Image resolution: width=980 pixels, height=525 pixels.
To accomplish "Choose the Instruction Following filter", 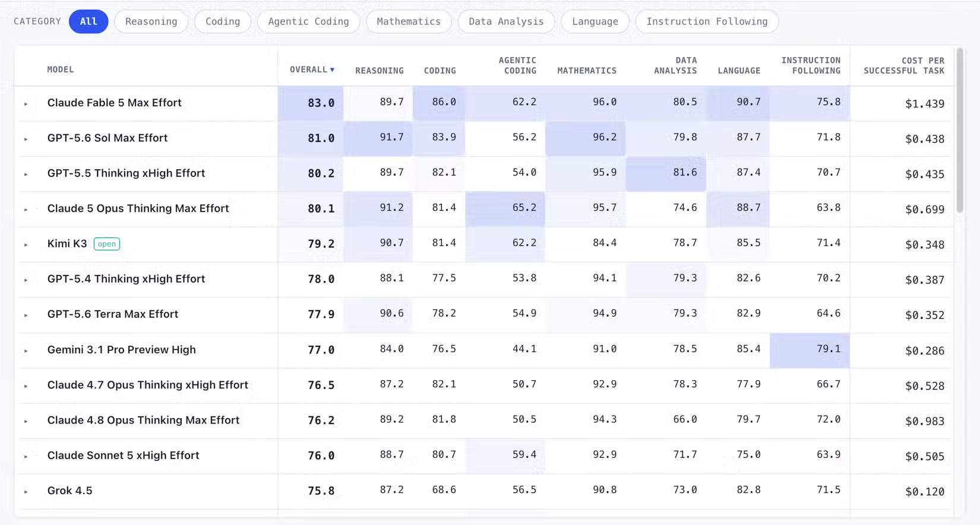I will (x=707, y=21).
